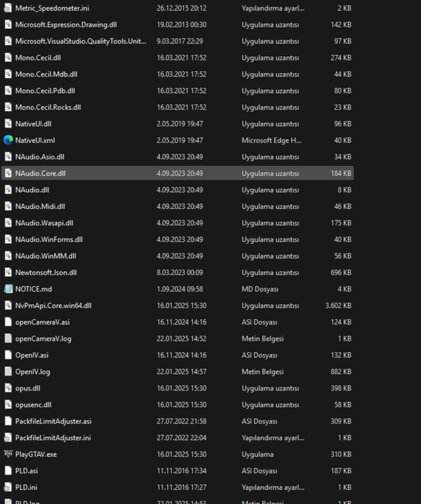421x504 pixels.
Task: Click the date 8.03.2023 00:09
Action: [180, 273]
